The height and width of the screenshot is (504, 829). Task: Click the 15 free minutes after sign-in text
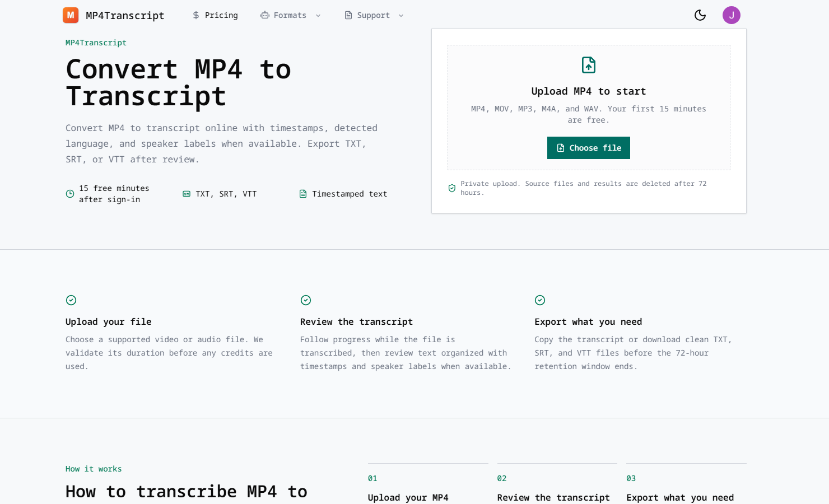[x=114, y=194]
